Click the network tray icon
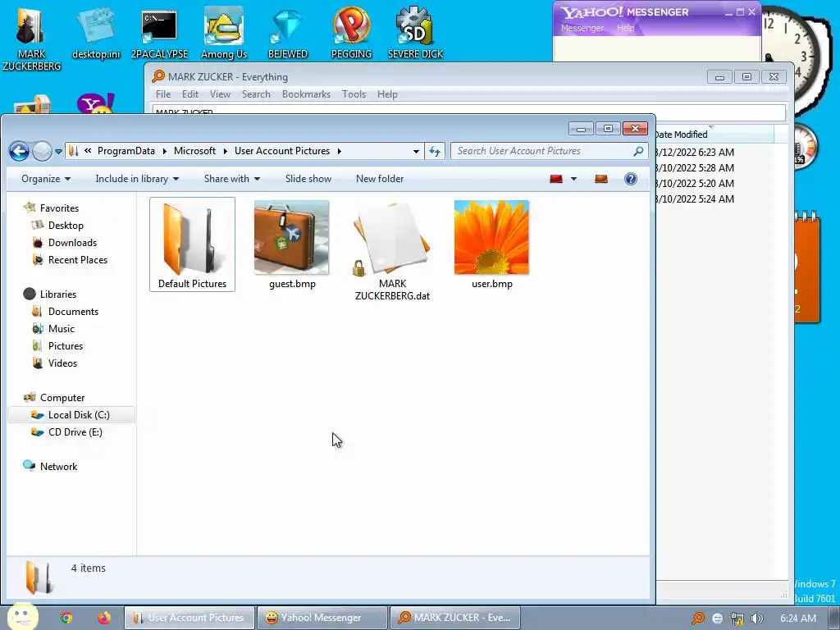Screen dimensions: 840x630 coord(737,619)
